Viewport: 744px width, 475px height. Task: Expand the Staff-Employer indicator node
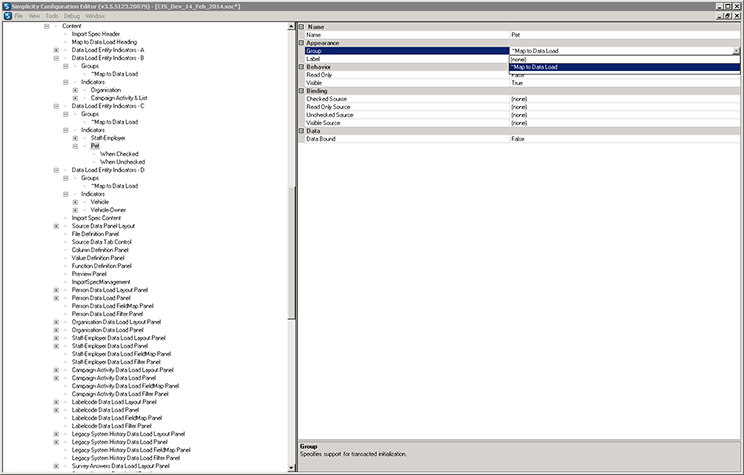click(75, 138)
